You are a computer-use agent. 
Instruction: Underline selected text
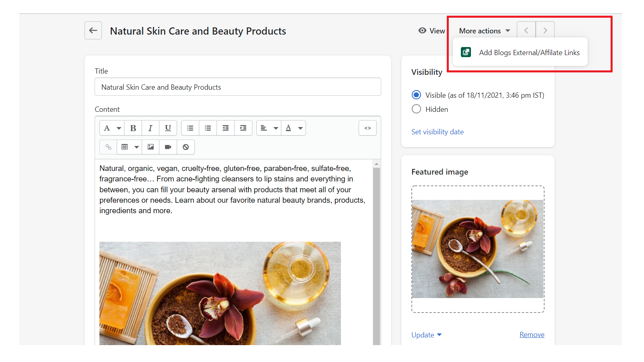coord(168,128)
